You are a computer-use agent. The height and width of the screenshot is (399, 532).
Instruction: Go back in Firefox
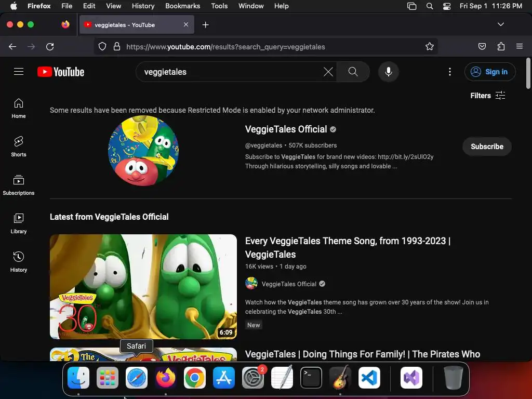point(12,46)
